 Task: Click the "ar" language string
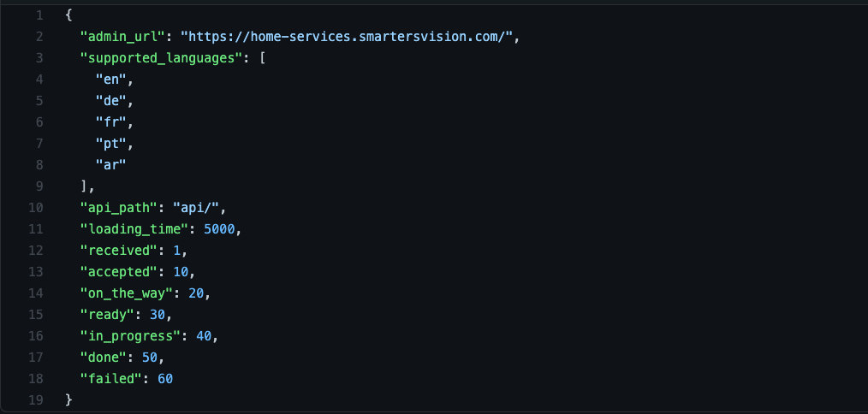click(110, 165)
